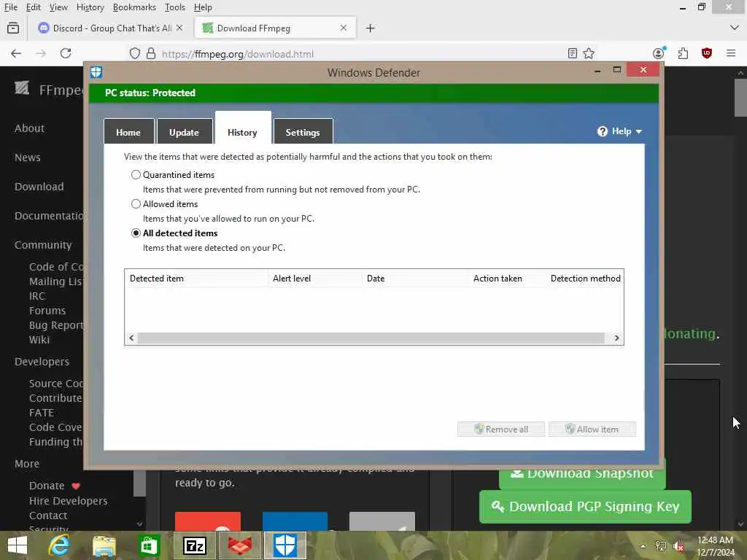Click the taskbar clock showing 12:48 AM
The width and height of the screenshot is (747, 560).
click(x=716, y=546)
